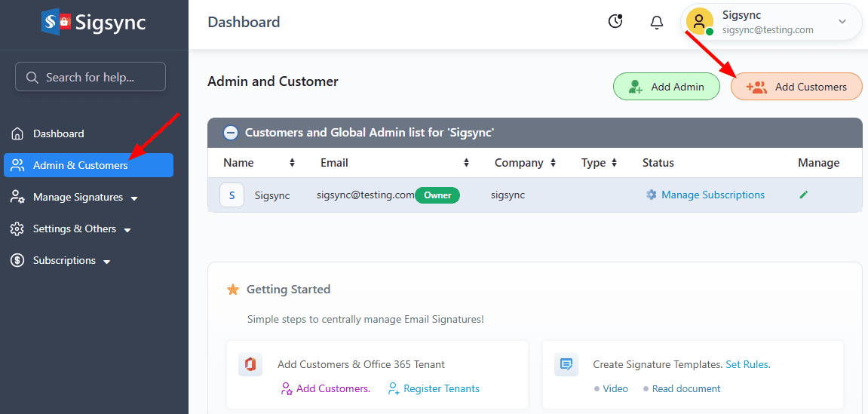Click the Add Customers button
This screenshot has height=414, width=868.
(x=796, y=87)
